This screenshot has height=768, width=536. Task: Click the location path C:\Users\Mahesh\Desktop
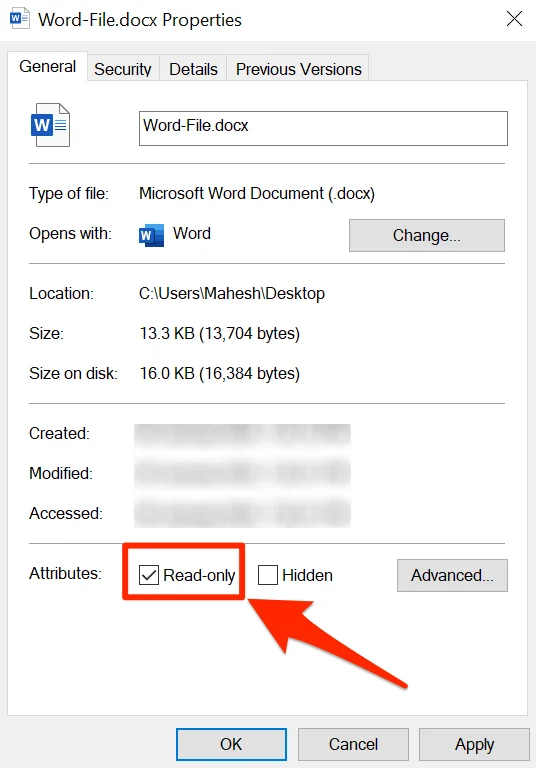[x=232, y=293]
